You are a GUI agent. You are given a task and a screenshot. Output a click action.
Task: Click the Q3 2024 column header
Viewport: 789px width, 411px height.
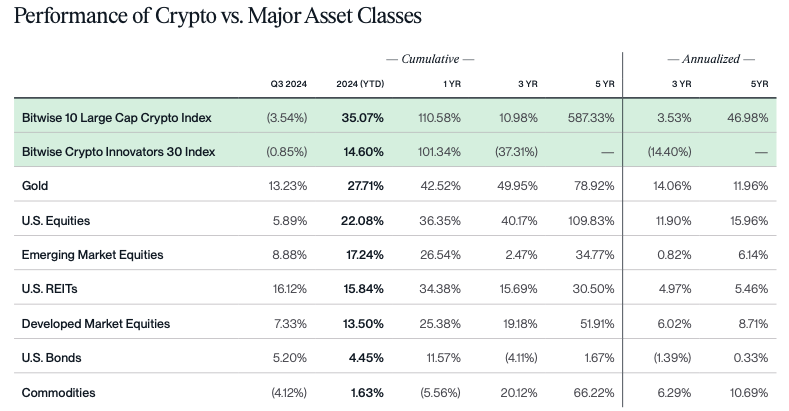[289, 84]
